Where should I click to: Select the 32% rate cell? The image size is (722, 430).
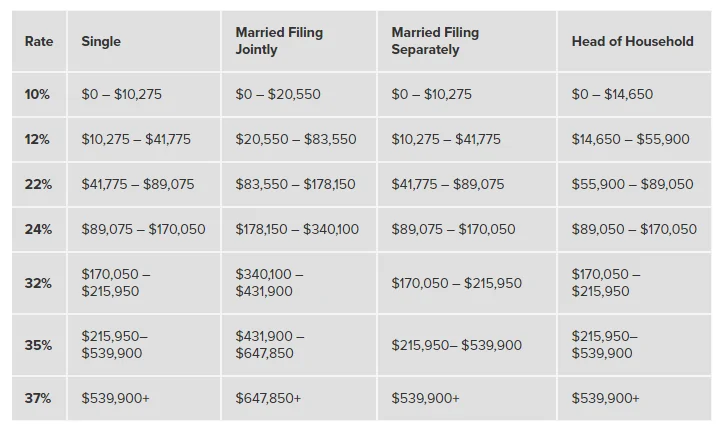pos(39,283)
